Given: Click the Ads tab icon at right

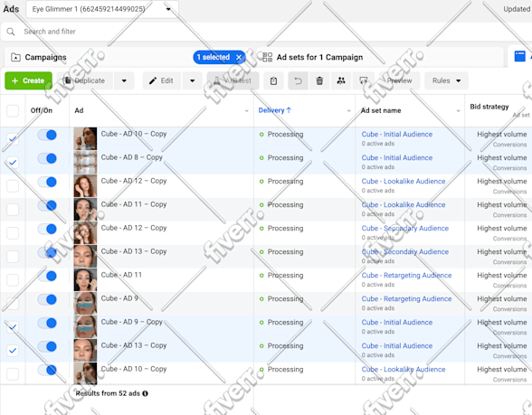Looking at the screenshot, I should (x=519, y=56).
